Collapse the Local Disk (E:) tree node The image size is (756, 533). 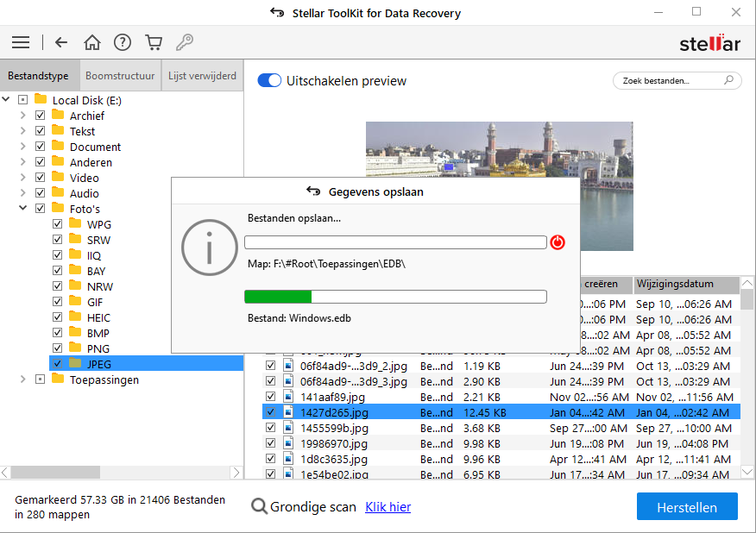6,99
